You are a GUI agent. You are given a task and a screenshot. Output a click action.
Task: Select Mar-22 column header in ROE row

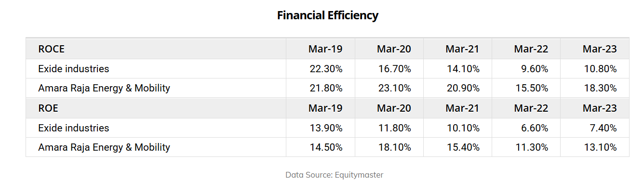point(531,108)
